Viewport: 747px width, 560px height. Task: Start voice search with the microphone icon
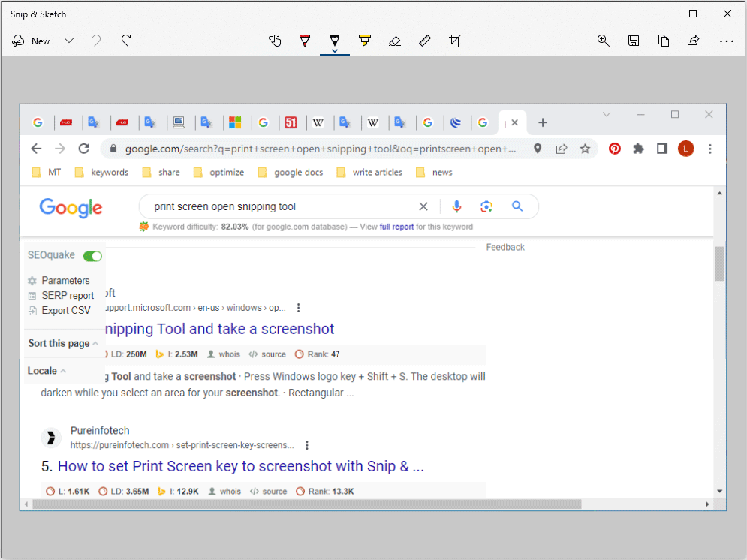[x=456, y=206]
